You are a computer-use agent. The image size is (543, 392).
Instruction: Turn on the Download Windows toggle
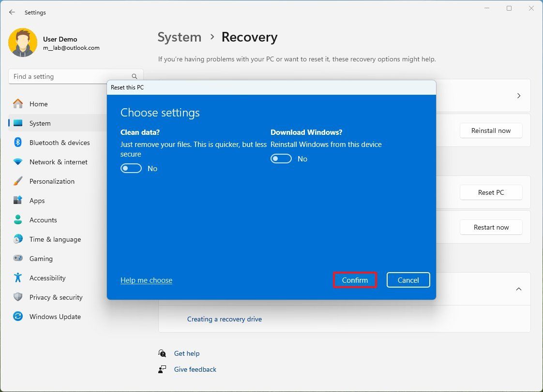[x=281, y=159]
